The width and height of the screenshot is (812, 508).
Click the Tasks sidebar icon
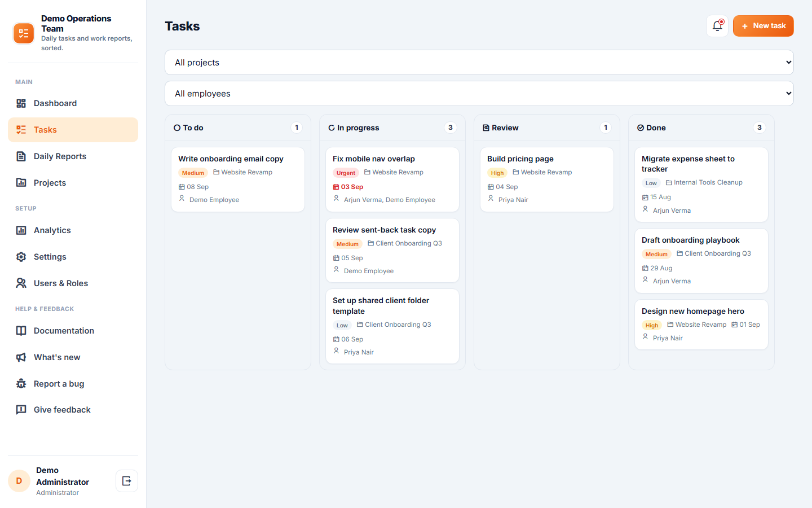(21, 130)
